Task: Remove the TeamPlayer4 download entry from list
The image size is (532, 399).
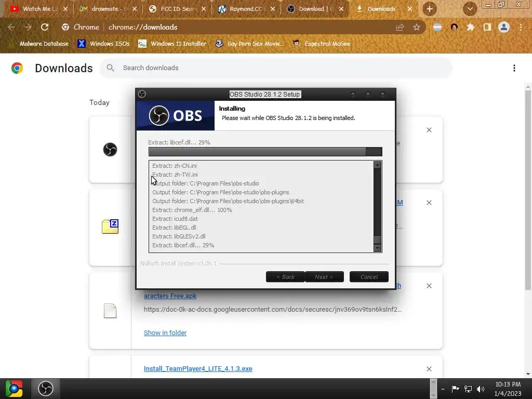Action: click(429, 369)
